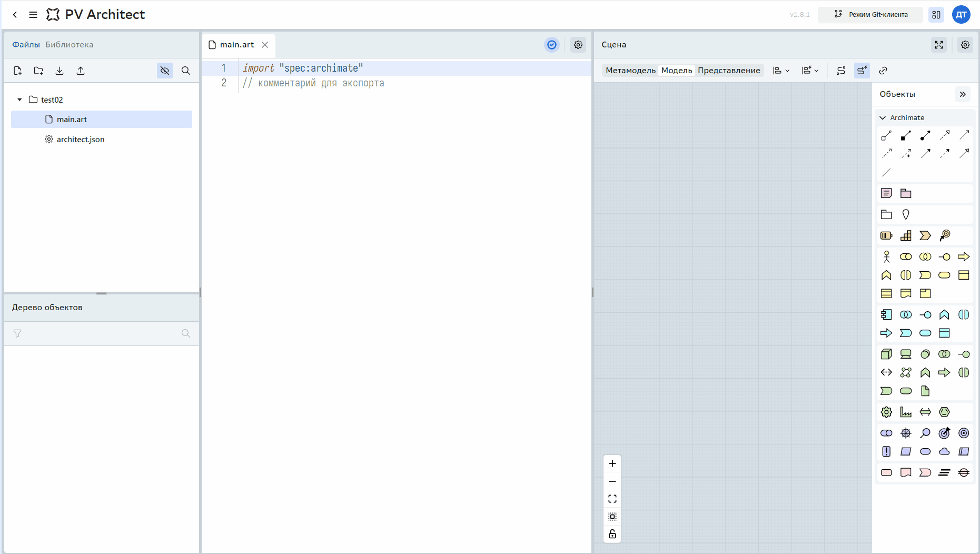Close the main.art tab
Screen dimensions: 980x554
265,45
